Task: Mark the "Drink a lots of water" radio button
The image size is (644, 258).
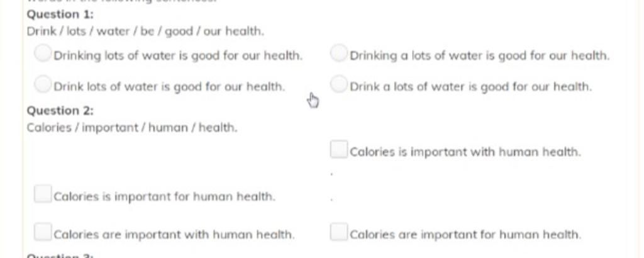Action: pos(339,84)
